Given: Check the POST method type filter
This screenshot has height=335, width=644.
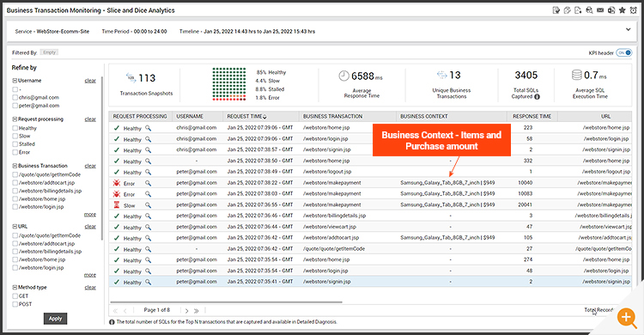Looking at the screenshot, I should pos(15,304).
